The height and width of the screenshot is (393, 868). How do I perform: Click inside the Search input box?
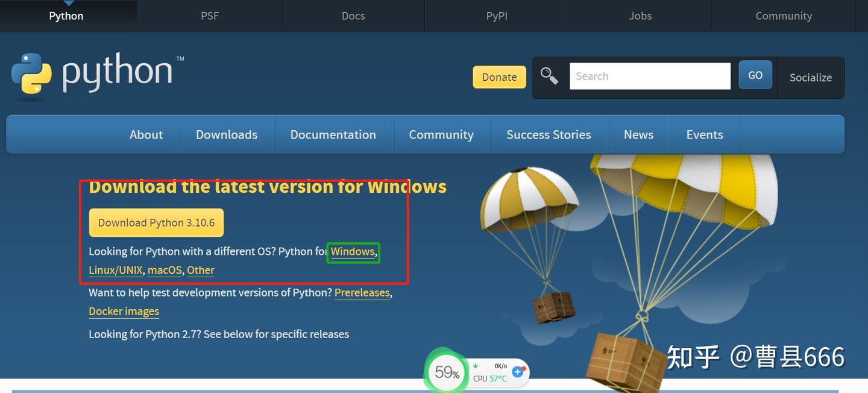point(650,75)
